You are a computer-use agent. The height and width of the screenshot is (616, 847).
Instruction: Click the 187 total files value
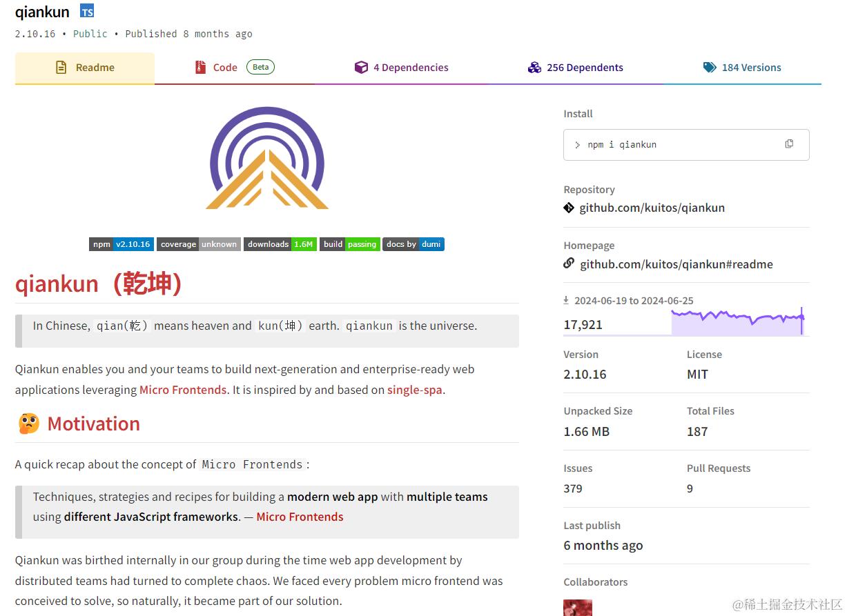(x=697, y=432)
